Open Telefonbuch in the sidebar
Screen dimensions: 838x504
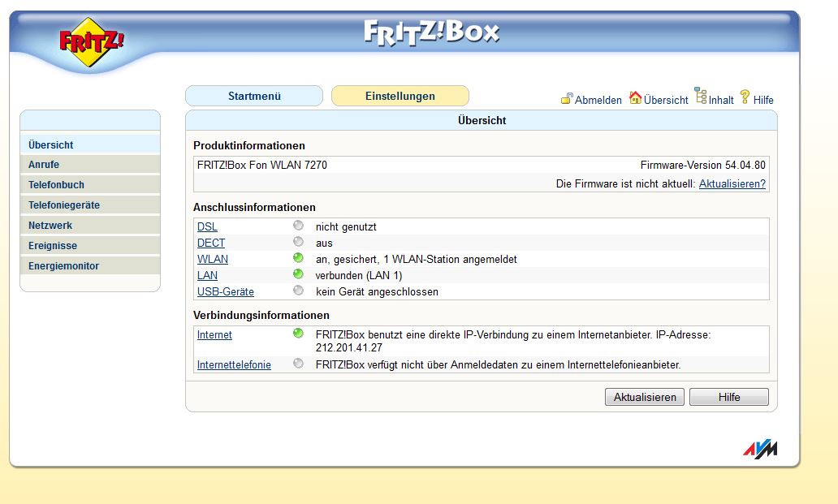90,185
